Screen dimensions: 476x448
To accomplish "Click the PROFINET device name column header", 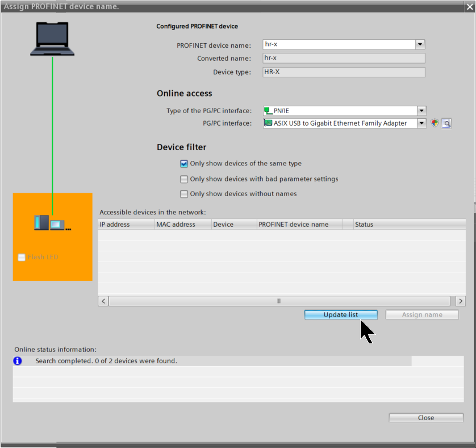I will [299, 225].
